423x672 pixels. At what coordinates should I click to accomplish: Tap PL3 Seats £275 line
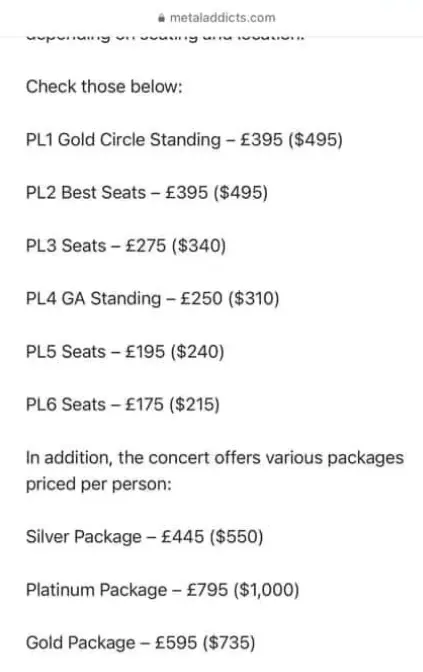(126, 246)
